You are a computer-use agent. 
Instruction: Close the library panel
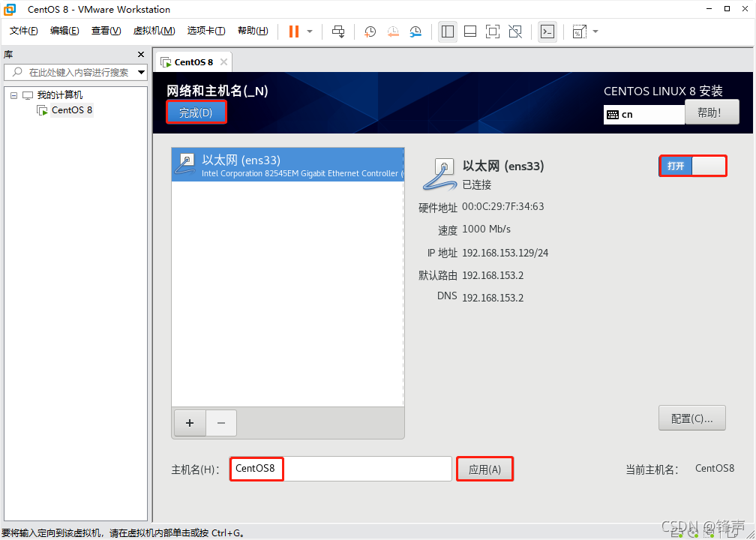pyautogui.click(x=141, y=55)
